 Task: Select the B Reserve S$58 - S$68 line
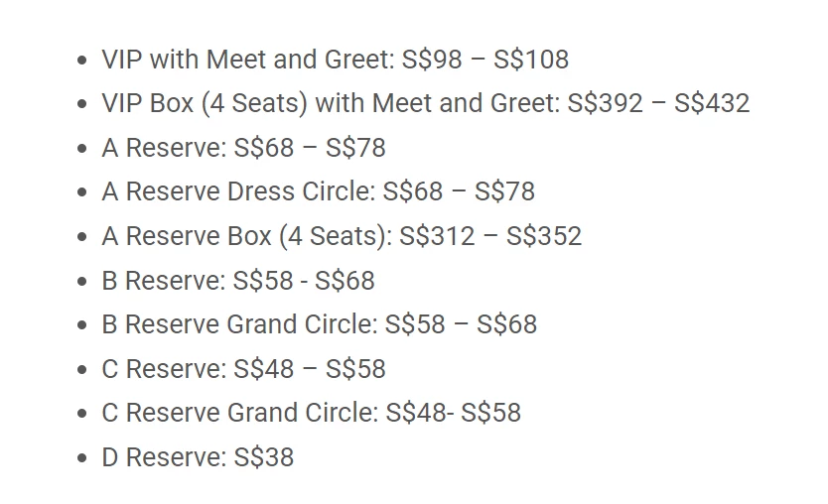click(238, 280)
